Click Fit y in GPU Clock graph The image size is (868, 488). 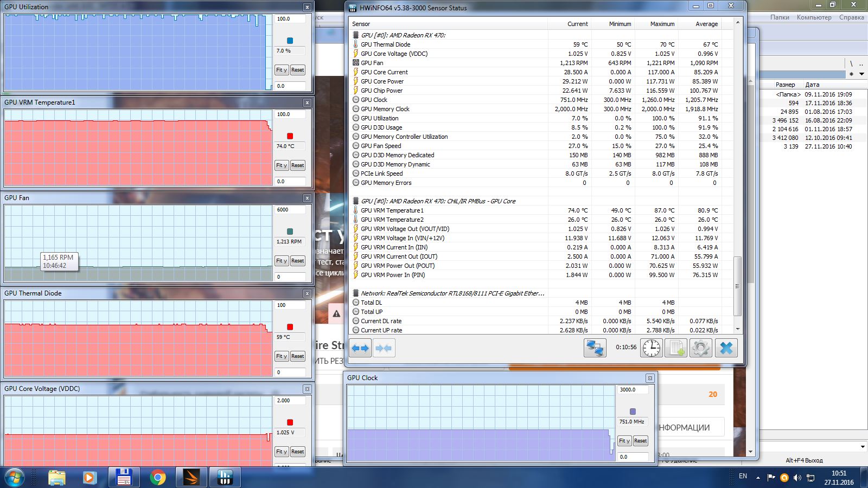[x=624, y=441]
